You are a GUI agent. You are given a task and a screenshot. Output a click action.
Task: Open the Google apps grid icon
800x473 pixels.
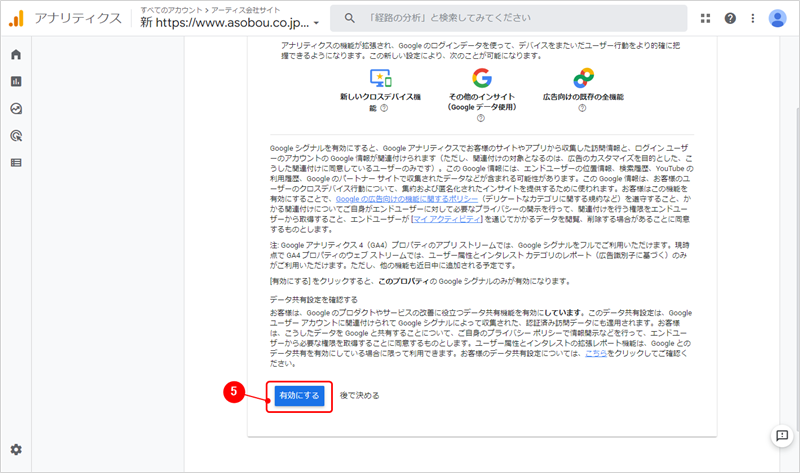coord(705,18)
